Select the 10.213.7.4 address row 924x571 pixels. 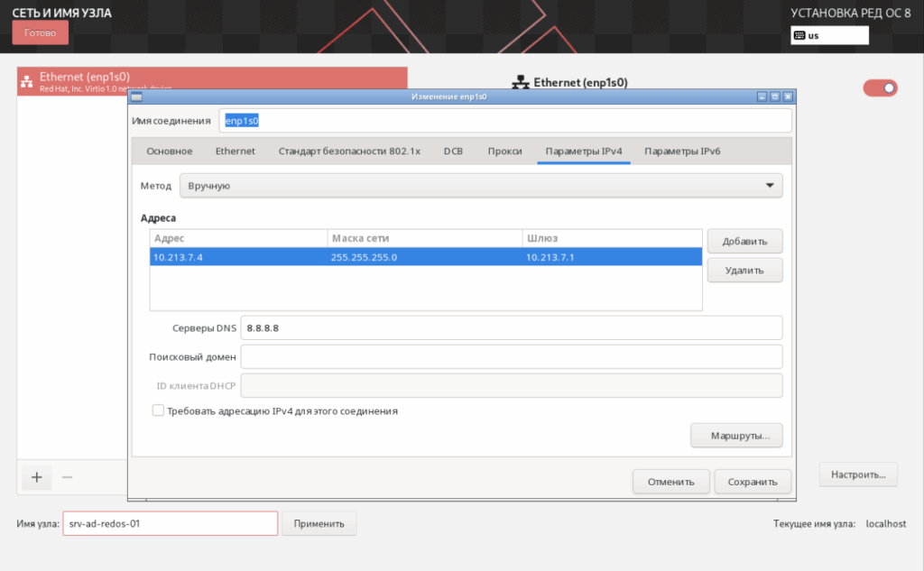click(x=425, y=257)
